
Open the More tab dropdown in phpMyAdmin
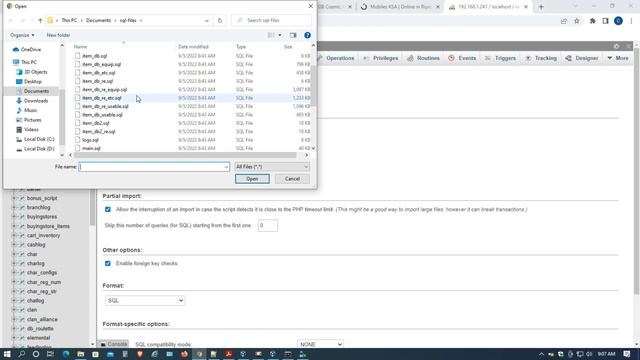coord(618,58)
